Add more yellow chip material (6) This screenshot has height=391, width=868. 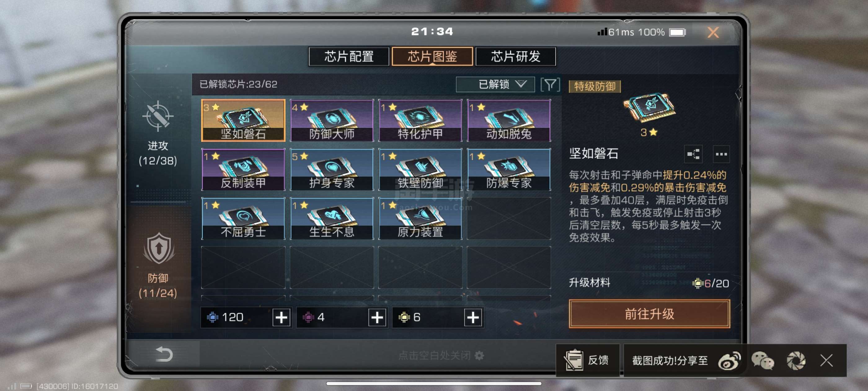click(473, 317)
